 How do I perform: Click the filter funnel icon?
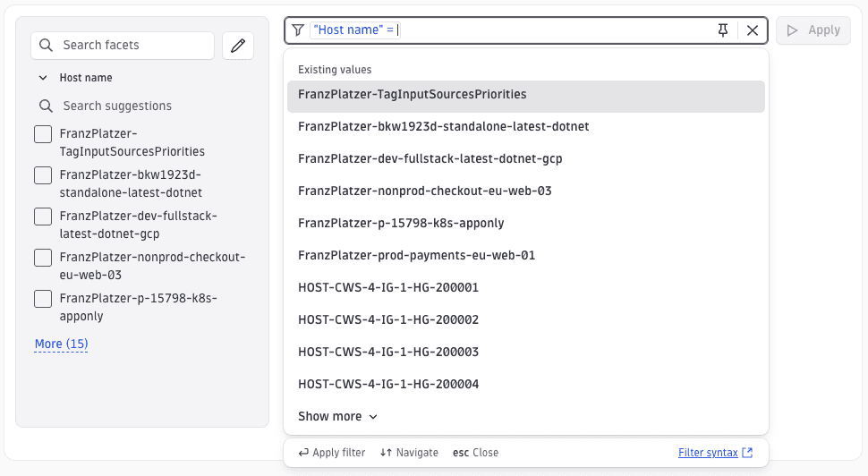pos(298,30)
